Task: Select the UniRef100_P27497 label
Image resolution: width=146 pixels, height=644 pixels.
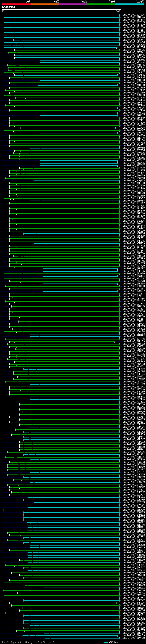Action: [133, 308]
